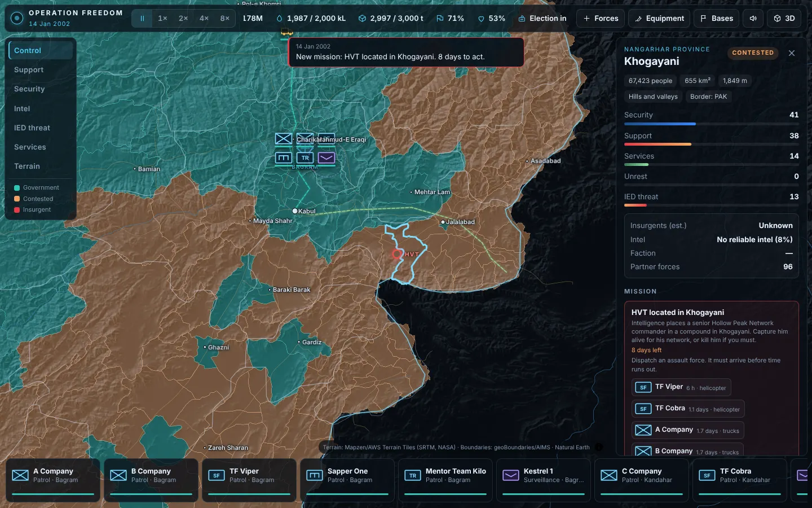812x508 pixels.
Task: Select the C Company unit card
Action: [x=642, y=480]
